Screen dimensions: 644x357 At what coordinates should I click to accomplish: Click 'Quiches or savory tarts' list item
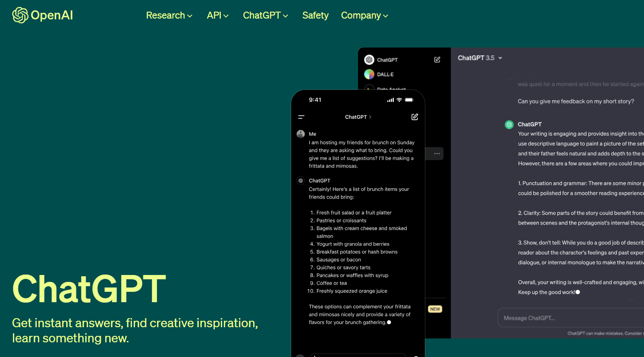click(343, 267)
